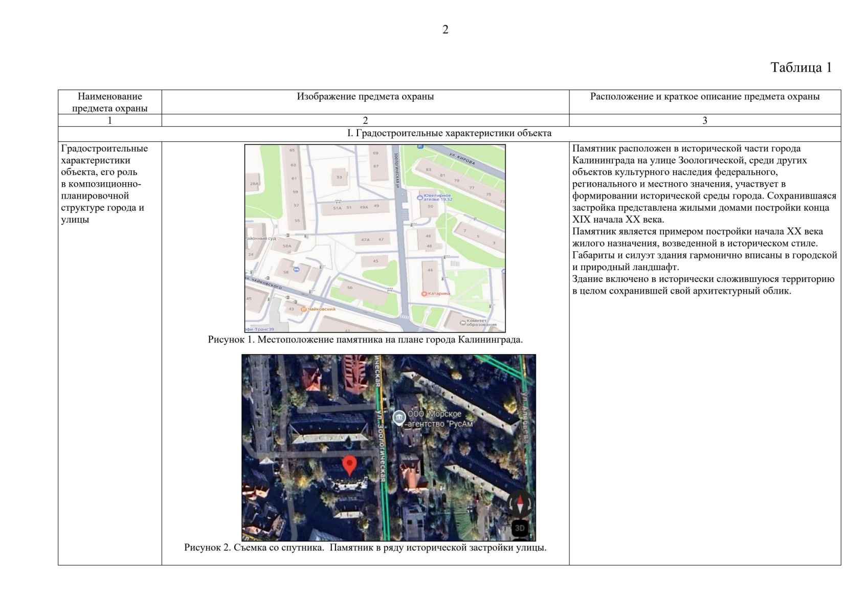Click the Рисунок 1 caption text
This screenshot has height=614, width=868.
point(365,340)
